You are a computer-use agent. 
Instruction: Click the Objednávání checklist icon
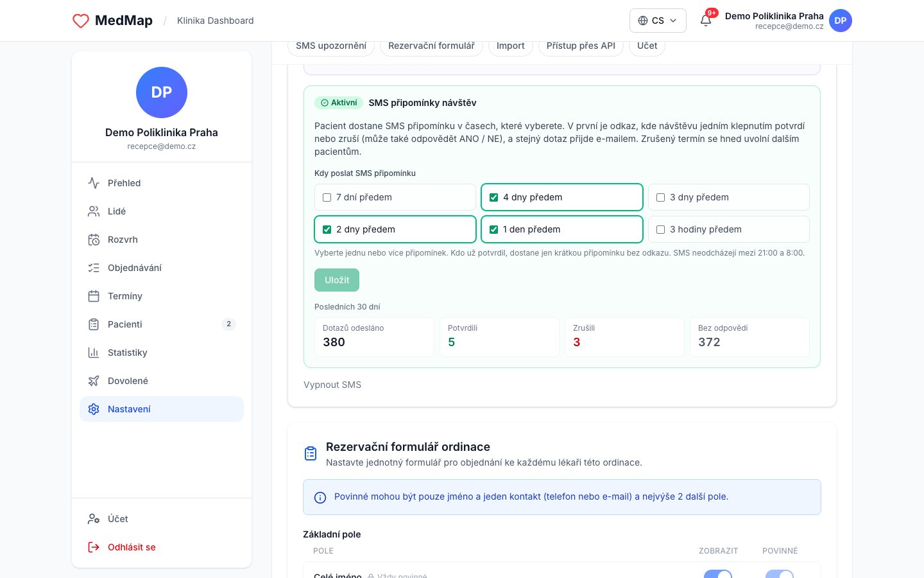pyautogui.click(x=94, y=268)
